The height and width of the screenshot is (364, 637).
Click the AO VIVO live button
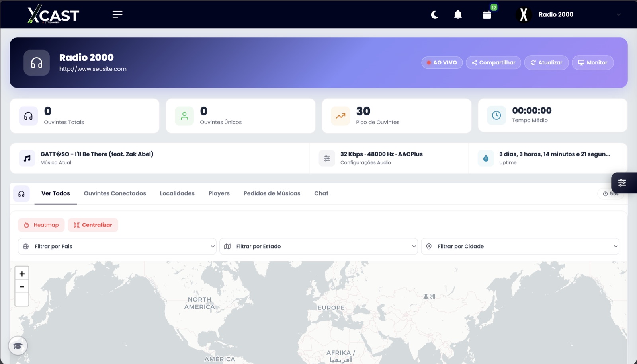click(x=442, y=62)
